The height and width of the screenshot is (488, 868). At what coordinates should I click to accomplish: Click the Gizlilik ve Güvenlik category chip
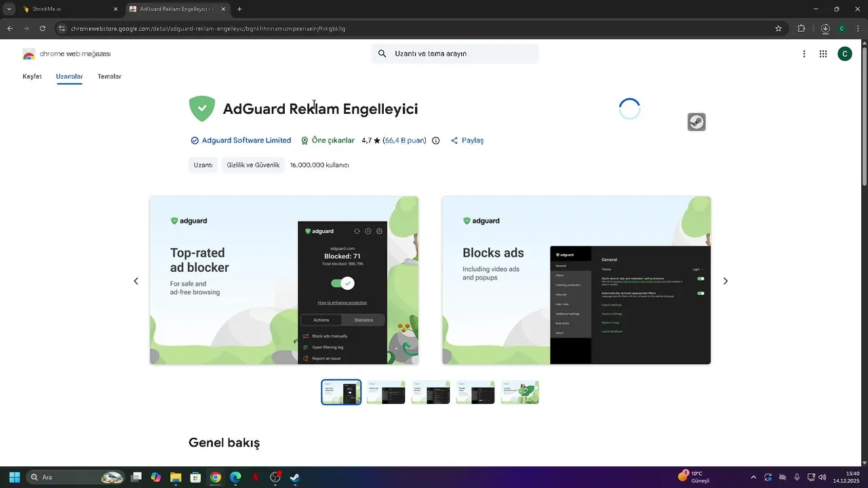pyautogui.click(x=253, y=165)
